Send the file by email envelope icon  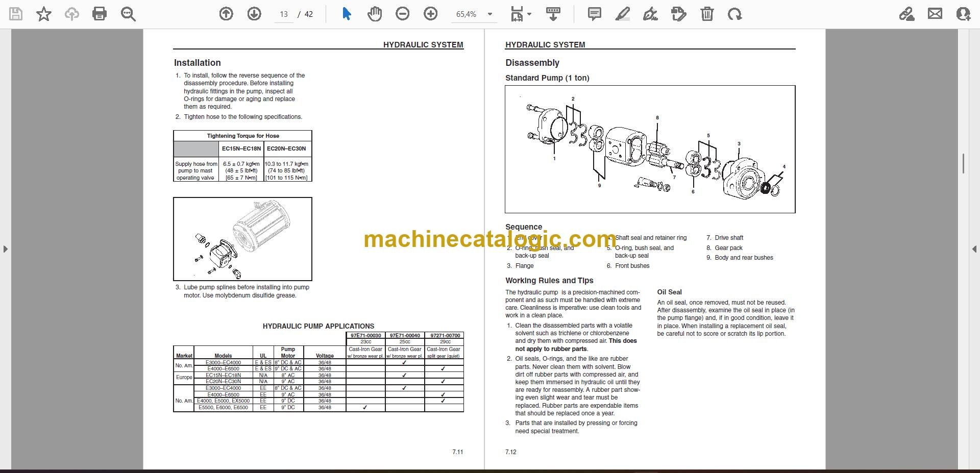pos(935,14)
